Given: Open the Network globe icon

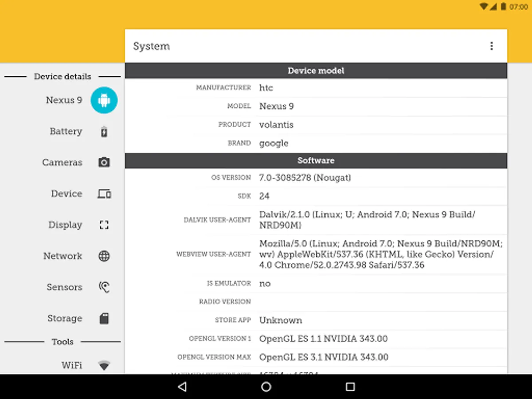Looking at the screenshot, I should 104,256.
